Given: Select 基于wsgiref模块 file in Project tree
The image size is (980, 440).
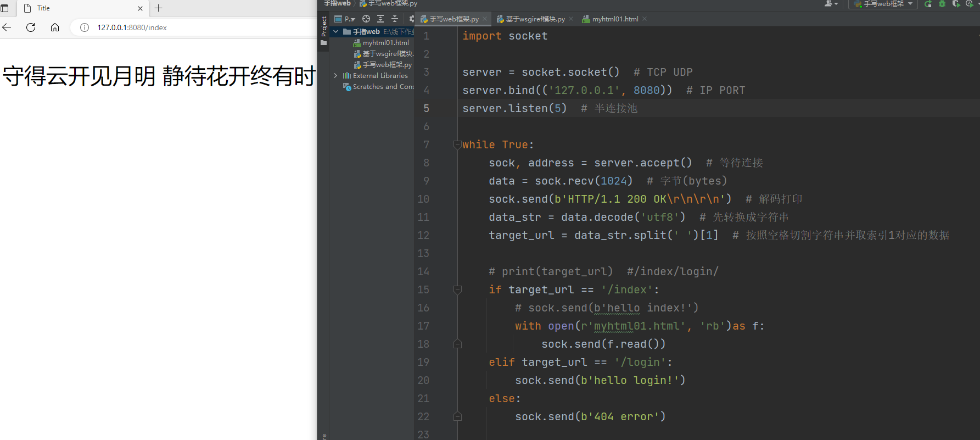Looking at the screenshot, I should coord(384,54).
